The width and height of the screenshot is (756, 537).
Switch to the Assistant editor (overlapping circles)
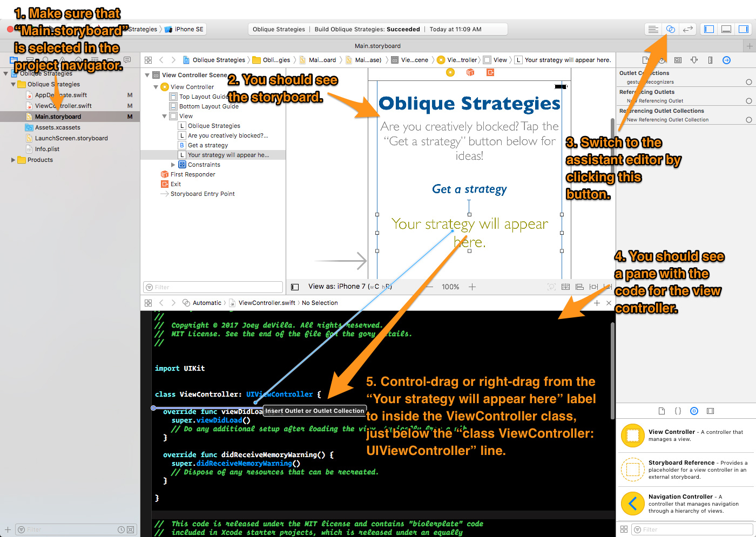tap(670, 29)
